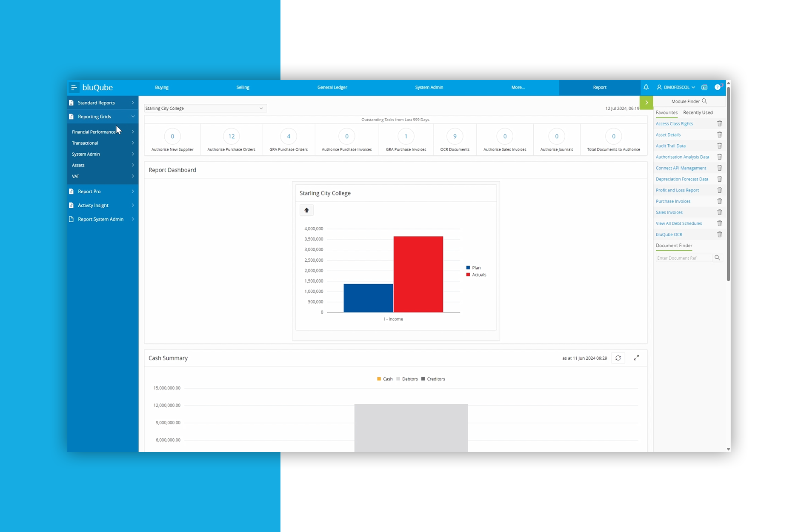The height and width of the screenshot is (532, 798).
Task: Open the notifications bell icon
Action: point(646,87)
